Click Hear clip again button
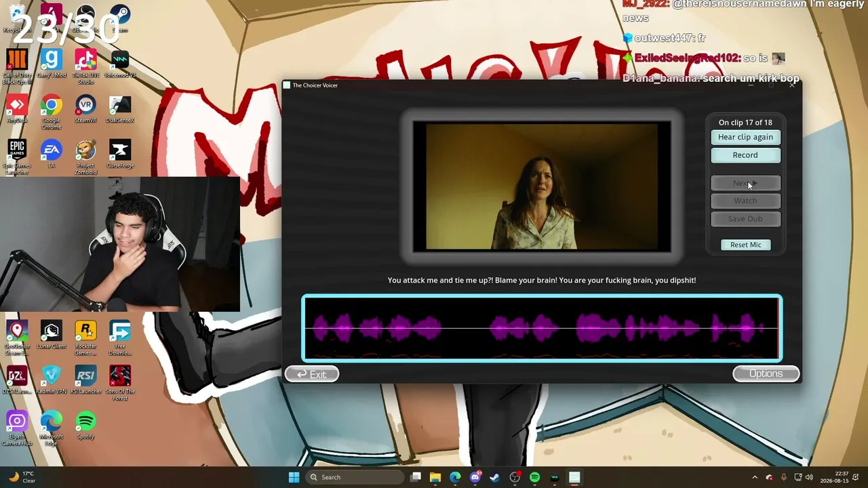 tap(745, 137)
